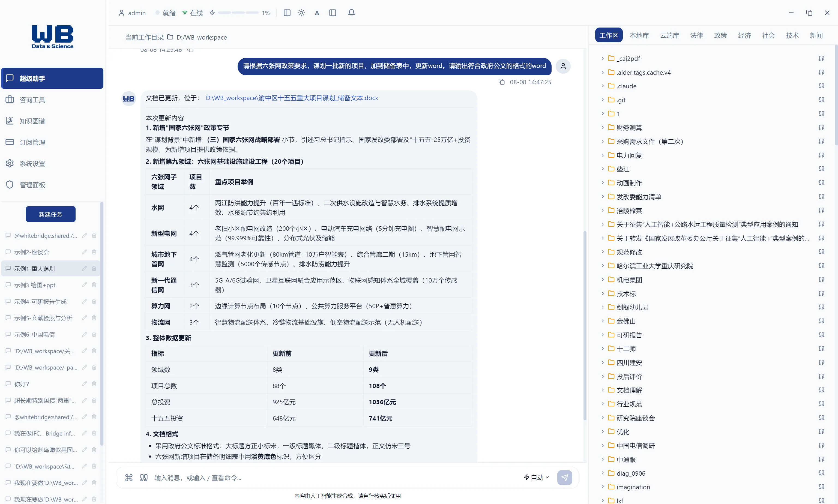The image size is (838, 504).
Task: Select the 超级助手 button
Action: 52,79
